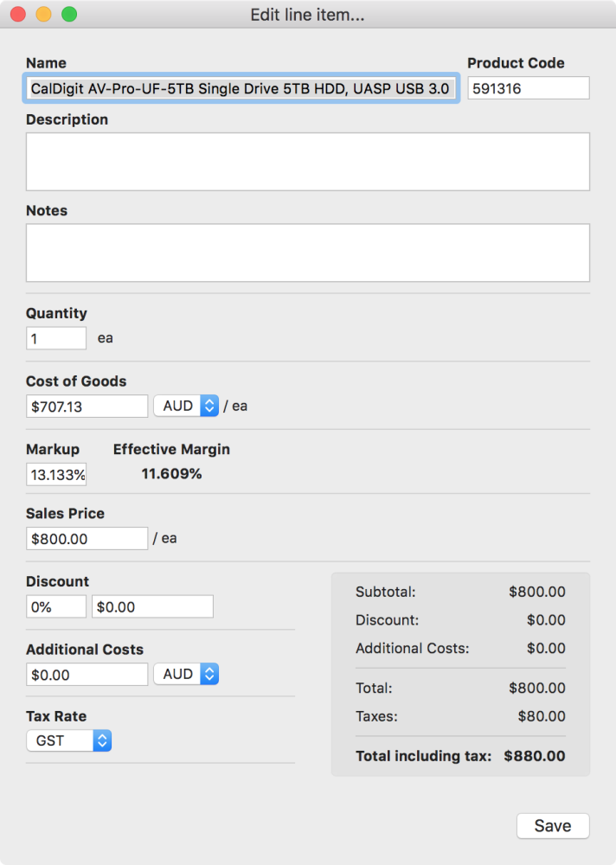Screen dimensions: 616x865
Task: Select the Markup percentage field
Action: [55, 474]
